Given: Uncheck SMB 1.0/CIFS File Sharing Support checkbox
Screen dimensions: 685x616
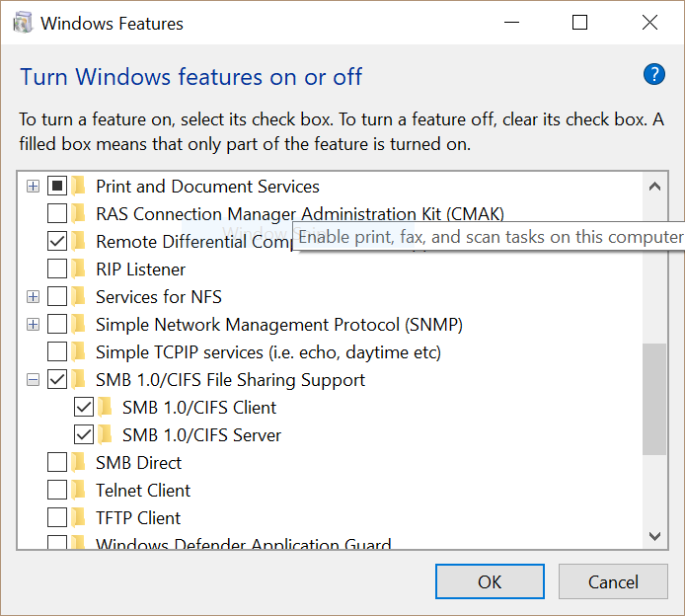Looking at the screenshot, I should pos(57,380).
